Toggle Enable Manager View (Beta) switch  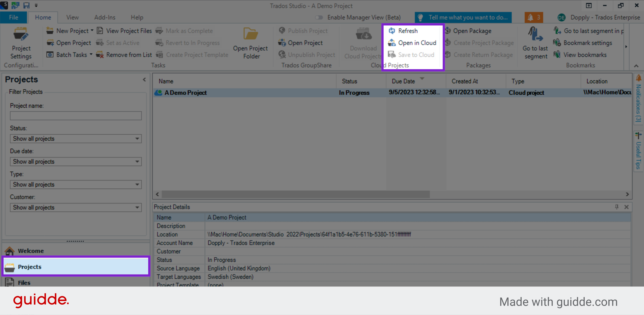(319, 17)
